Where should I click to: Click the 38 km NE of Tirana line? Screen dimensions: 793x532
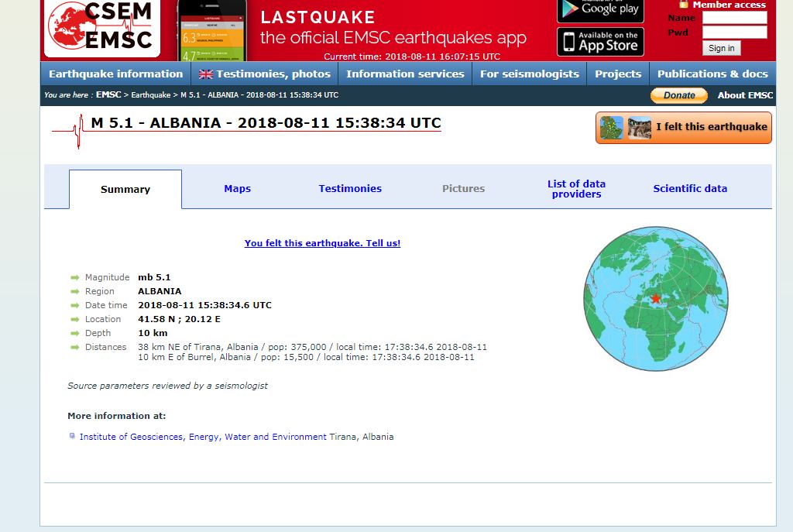pos(313,347)
